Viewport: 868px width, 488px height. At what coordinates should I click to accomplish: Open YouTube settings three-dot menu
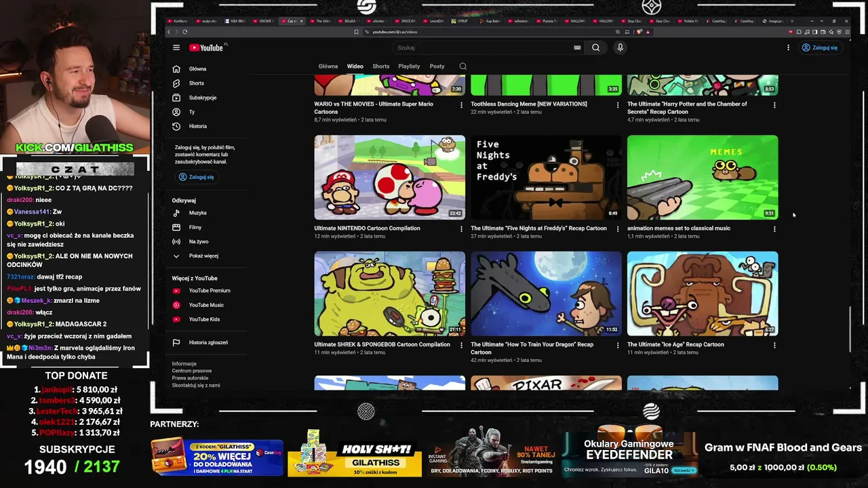point(788,47)
